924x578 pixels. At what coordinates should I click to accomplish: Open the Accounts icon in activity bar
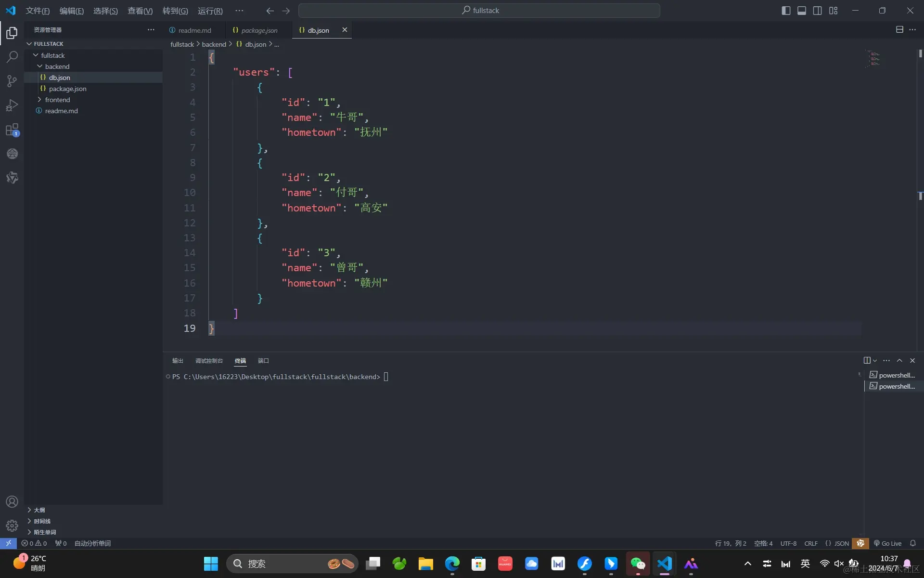pos(12,501)
